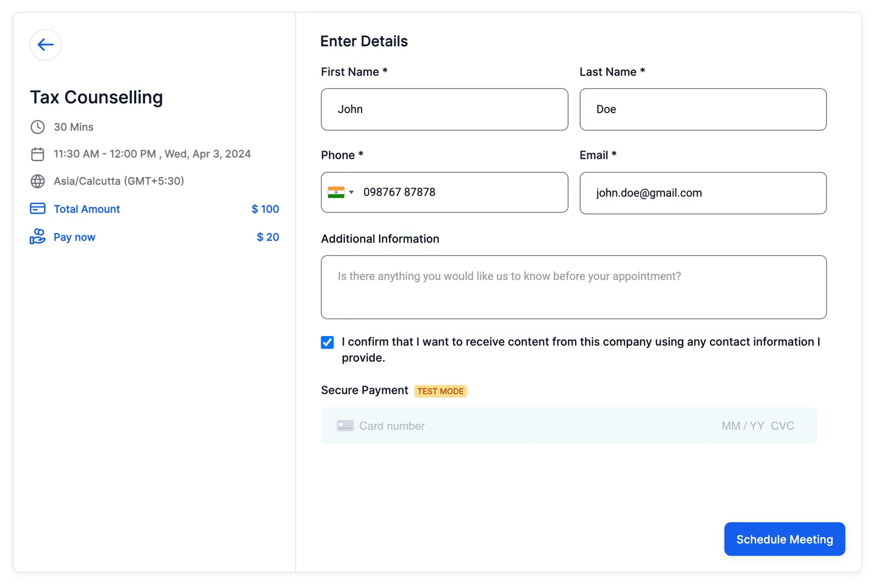Screen dimensions: 879x588
Task: Click the Email field with john.doe@gmail.com
Action: click(703, 193)
